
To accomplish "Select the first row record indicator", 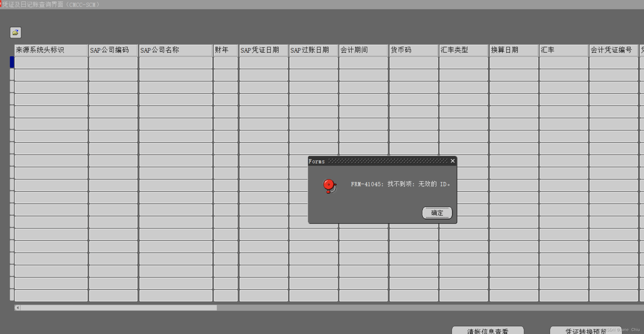I will pyautogui.click(x=12, y=62).
